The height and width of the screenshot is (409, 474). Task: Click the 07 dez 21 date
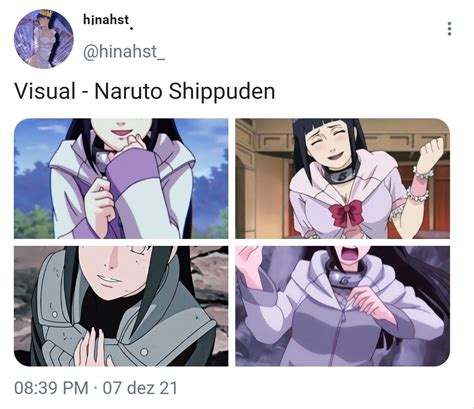click(x=140, y=388)
